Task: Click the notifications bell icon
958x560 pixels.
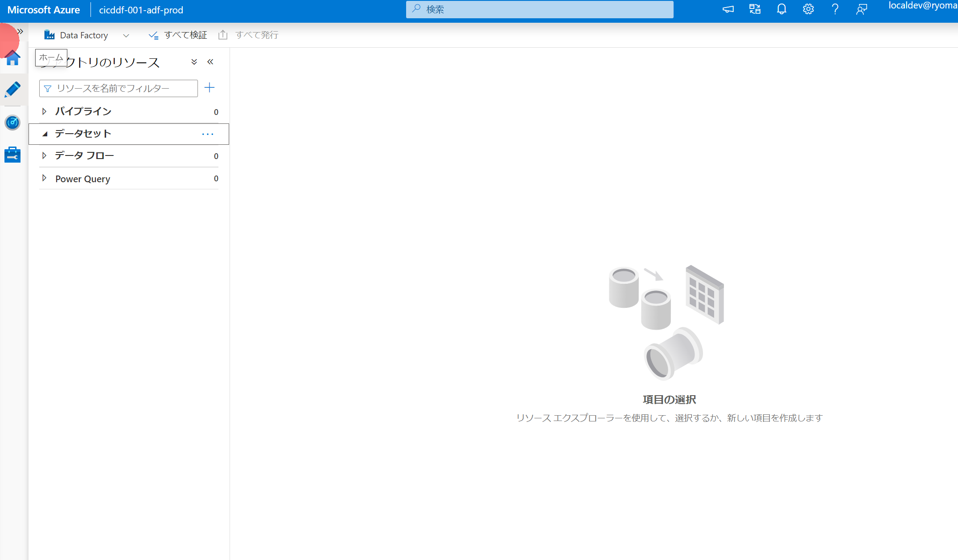Action: tap(781, 9)
